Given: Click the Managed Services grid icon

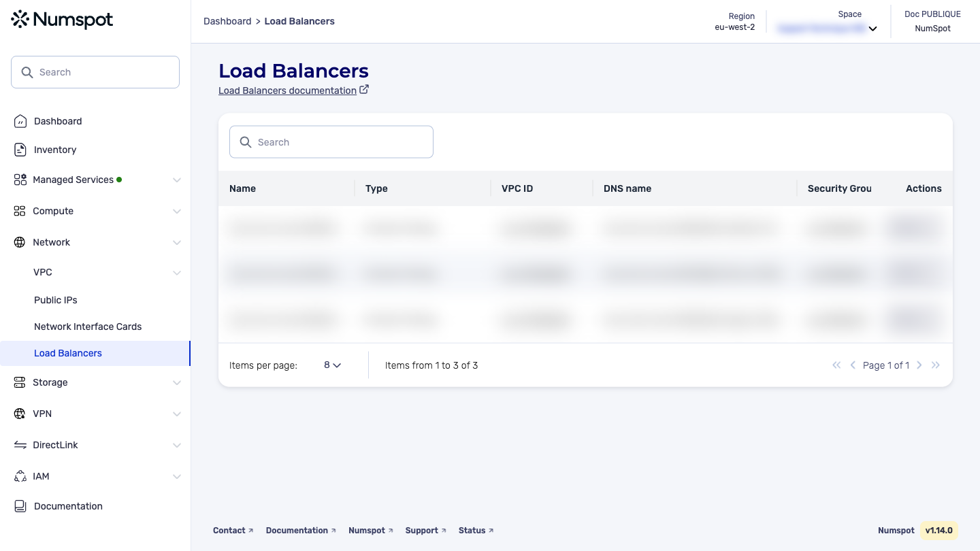Looking at the screenshot, I should tap(20, 180).
